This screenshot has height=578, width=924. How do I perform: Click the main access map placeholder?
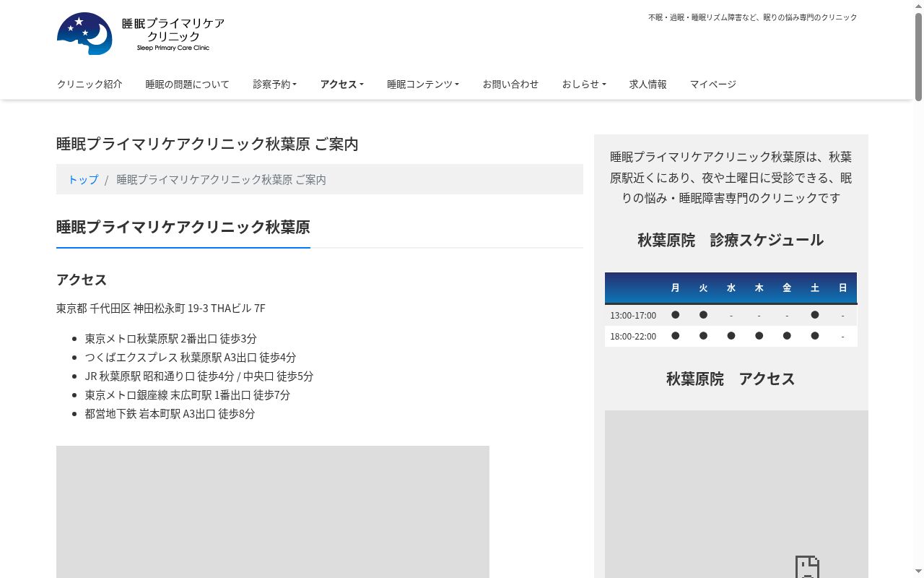coord(273,512)
